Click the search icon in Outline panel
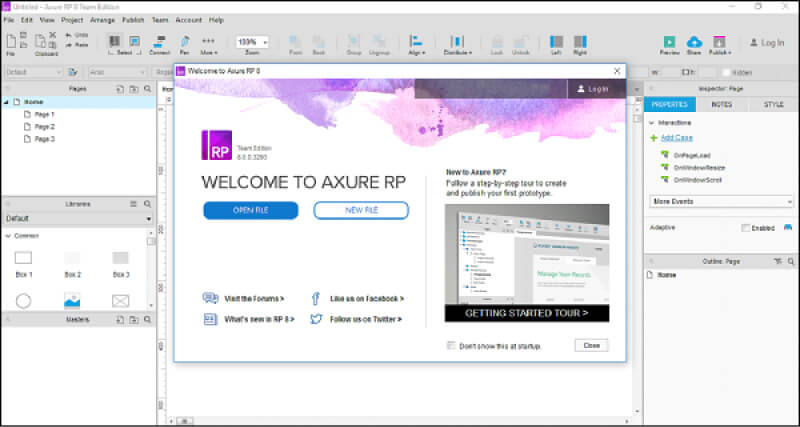 tap(789, 260)
